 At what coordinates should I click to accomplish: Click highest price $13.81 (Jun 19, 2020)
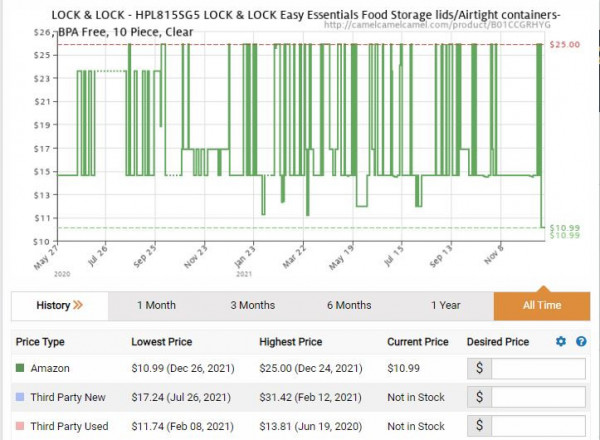(310, 426)
